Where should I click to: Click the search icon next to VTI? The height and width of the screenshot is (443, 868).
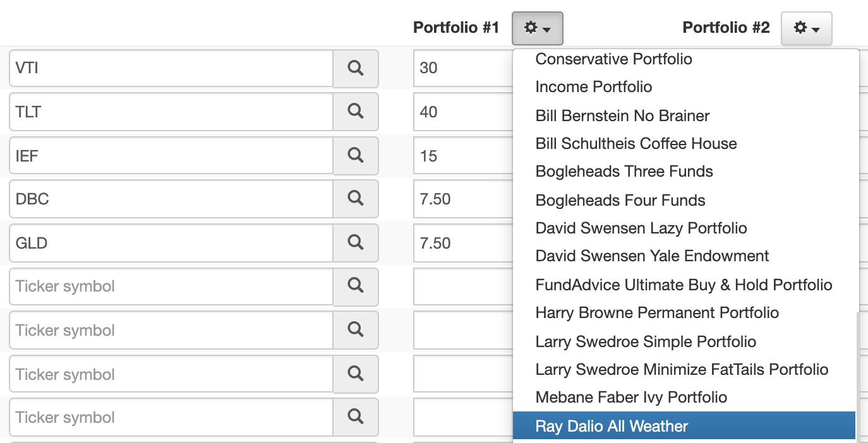coord(356,68)
